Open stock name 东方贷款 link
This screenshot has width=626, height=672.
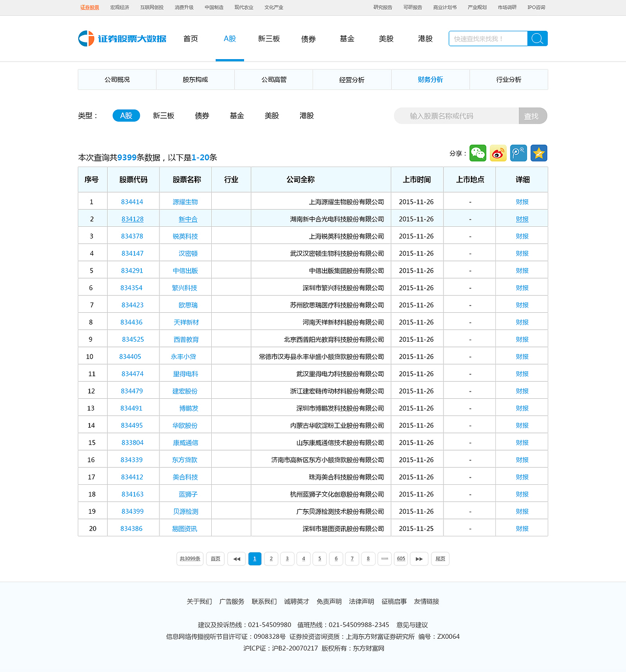[x=184, y=460]
